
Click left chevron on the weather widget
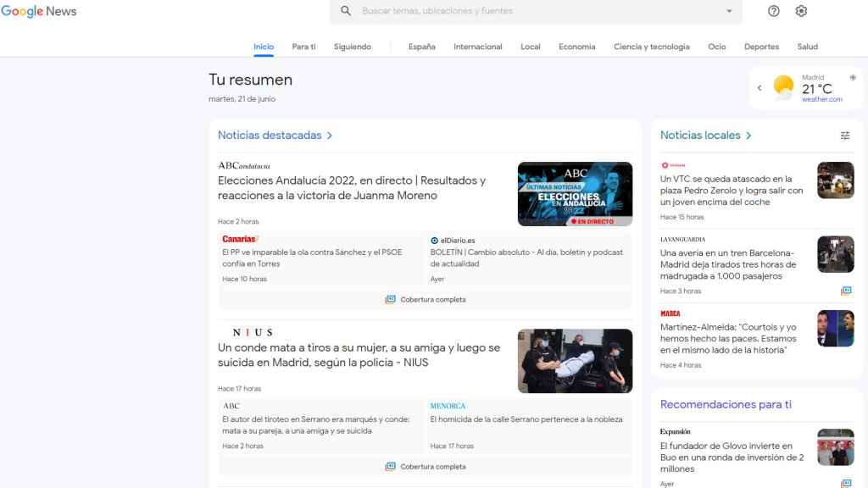coord(759,87)
